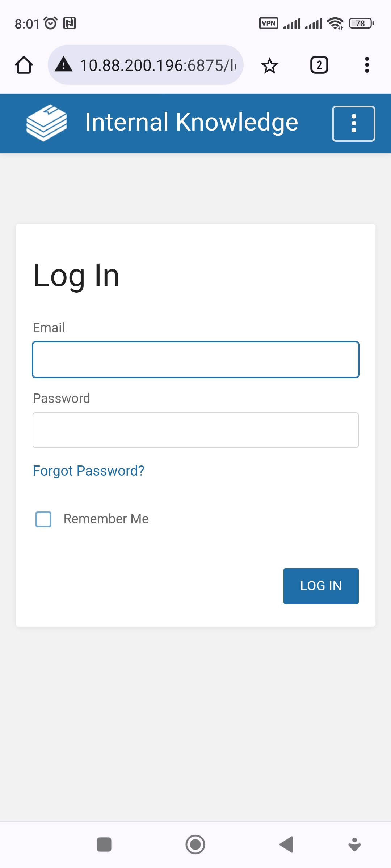Focus the Email input field
The width and height of the screenshot is (391, 868).
tap(195, 360)
